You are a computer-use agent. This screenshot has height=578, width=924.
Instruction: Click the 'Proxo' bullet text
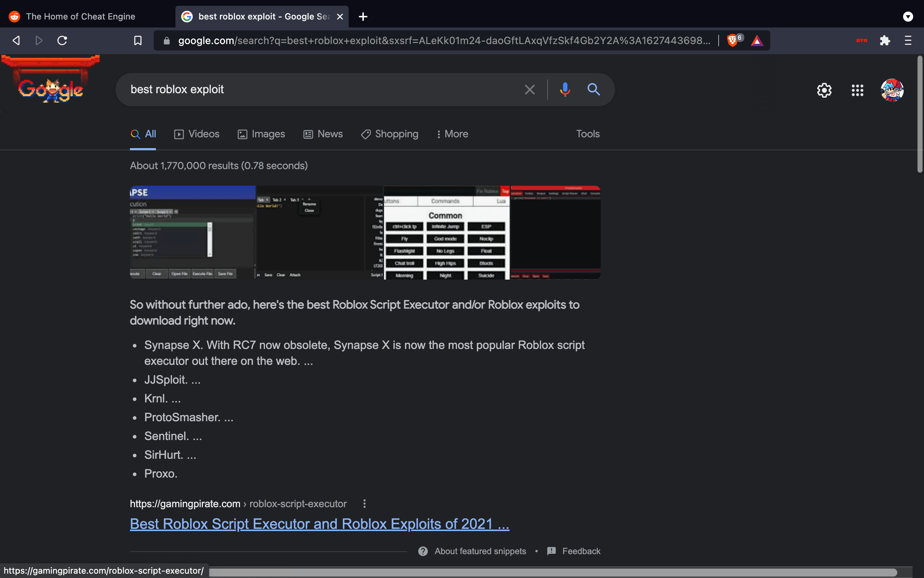click(x=161, y=474)
